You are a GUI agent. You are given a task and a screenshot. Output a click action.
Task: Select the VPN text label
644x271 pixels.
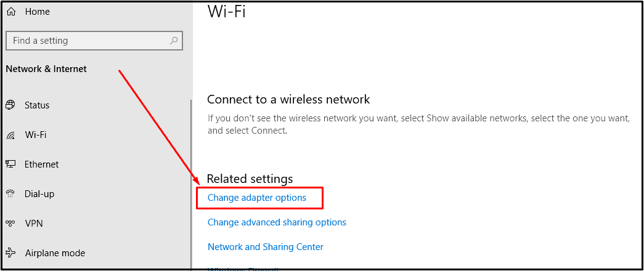(x=34, y=224)
